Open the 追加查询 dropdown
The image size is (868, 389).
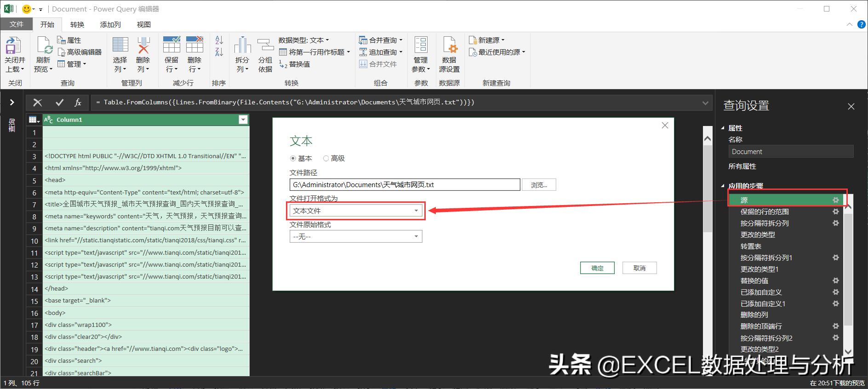381,52
